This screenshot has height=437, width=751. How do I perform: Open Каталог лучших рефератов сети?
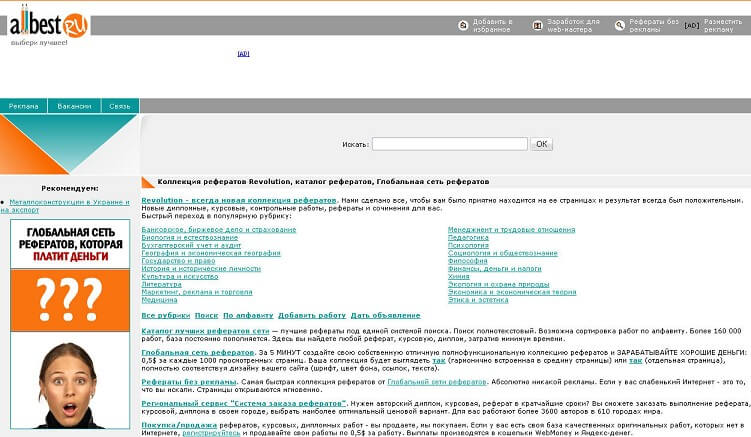coord(205,331)
